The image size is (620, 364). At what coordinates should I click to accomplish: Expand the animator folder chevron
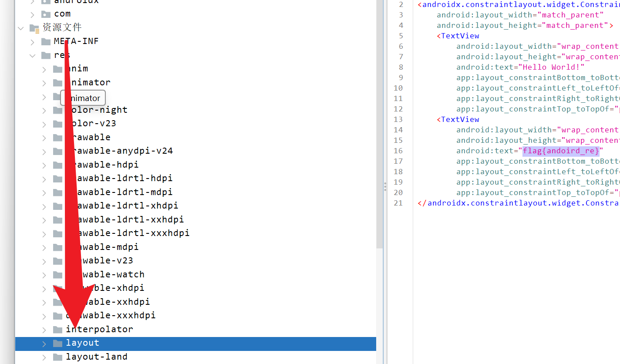point(44,83)
